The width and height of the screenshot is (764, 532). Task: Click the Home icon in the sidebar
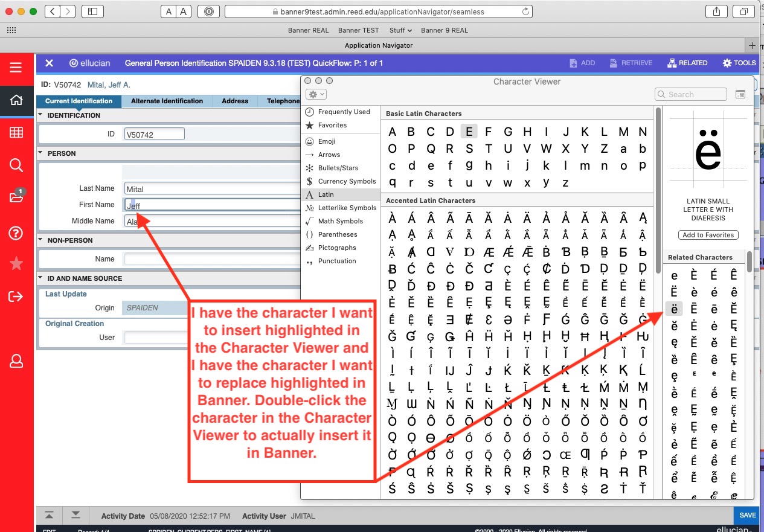tap(16, 100)
